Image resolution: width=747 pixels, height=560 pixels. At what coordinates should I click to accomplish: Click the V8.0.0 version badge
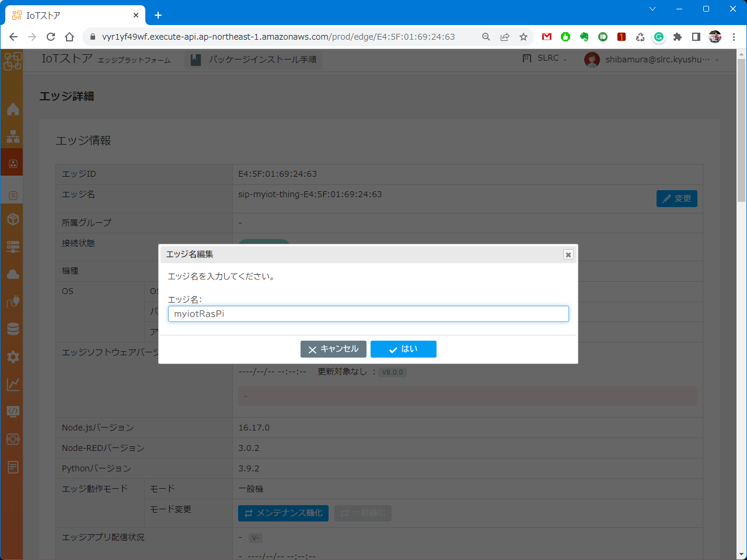point(392,372)
